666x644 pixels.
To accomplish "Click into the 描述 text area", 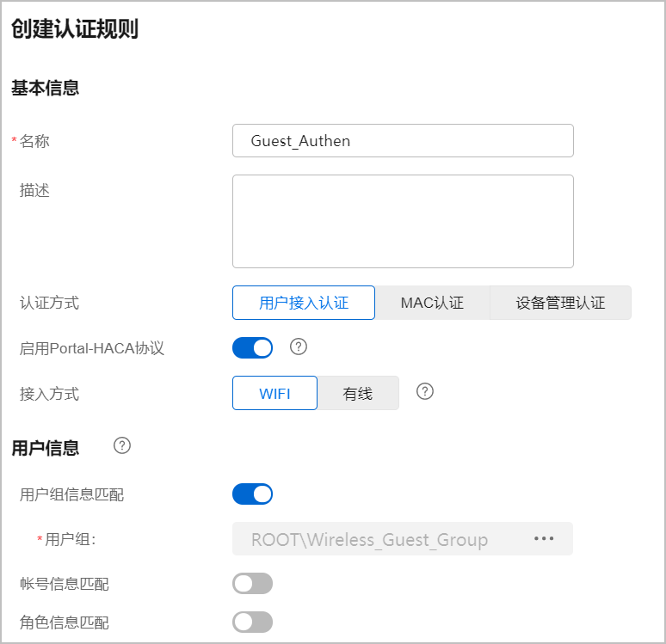I will [403, 221].
